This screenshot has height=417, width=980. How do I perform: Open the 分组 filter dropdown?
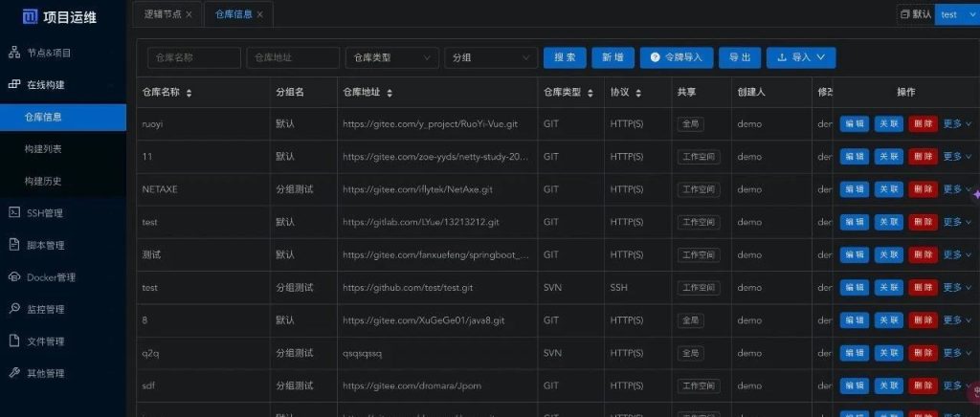(490, 57)
